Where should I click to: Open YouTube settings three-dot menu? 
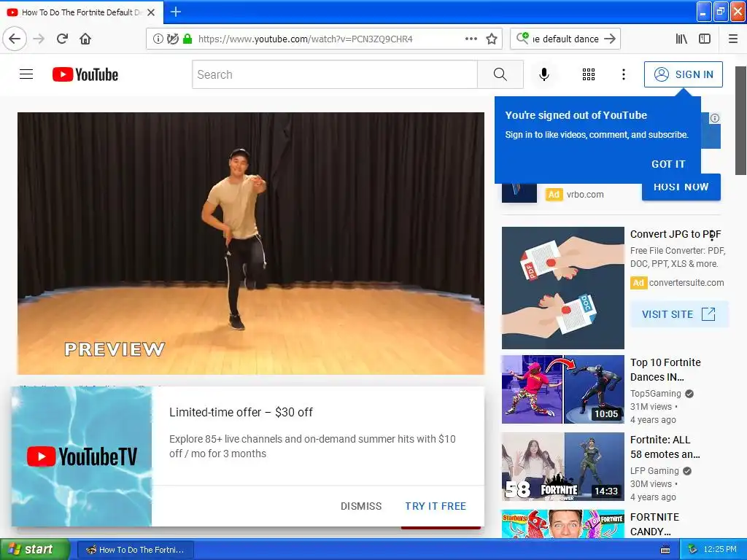(x=623, y=74)
